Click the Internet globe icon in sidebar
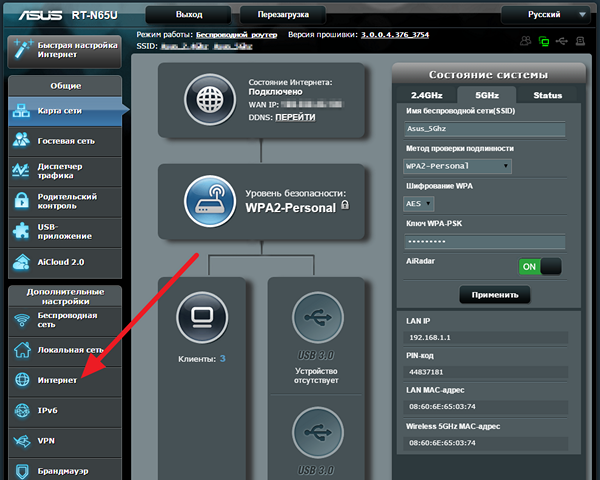600x480 pixels. pos(22,380)
